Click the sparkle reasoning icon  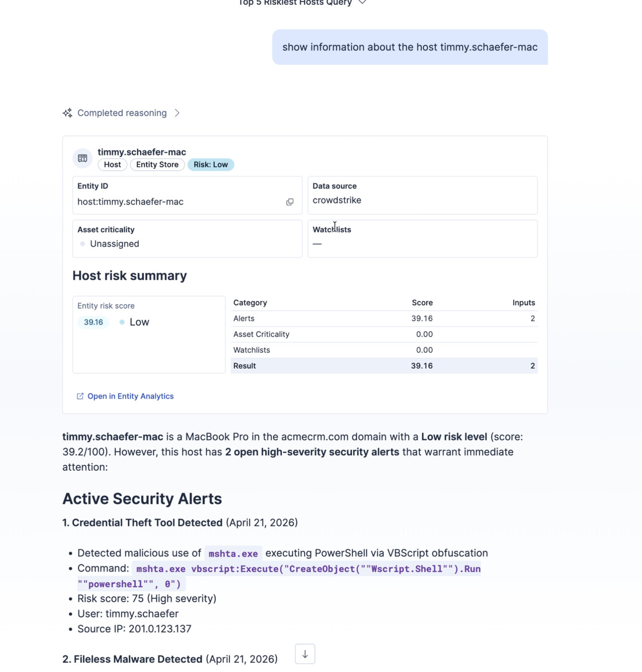[67, 113]
